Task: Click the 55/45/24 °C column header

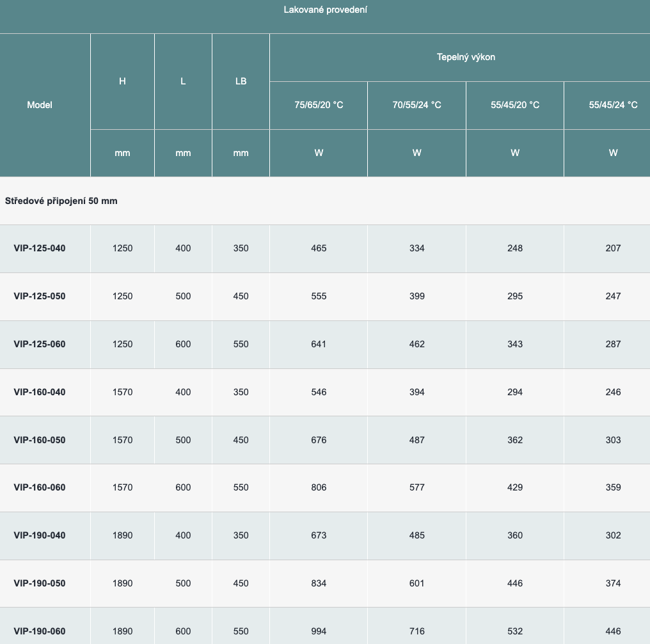Action: tap(613, 105)
